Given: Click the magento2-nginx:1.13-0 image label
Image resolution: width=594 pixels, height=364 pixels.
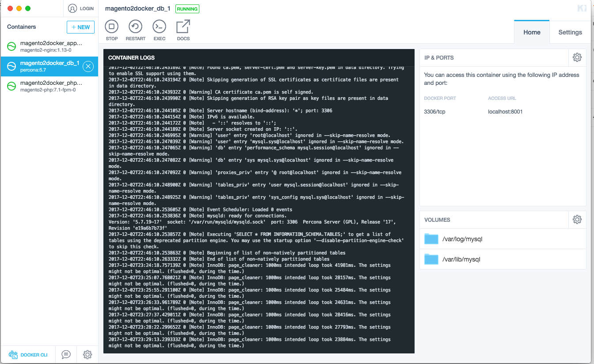Looking at the screenshot, I should point(46,50).
